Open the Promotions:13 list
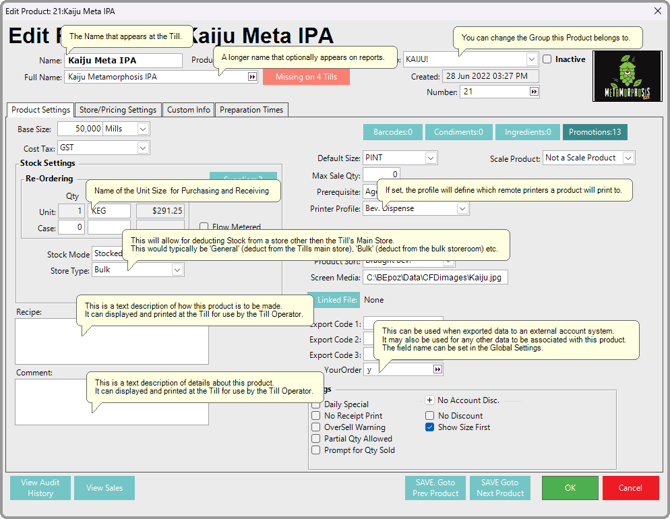 coord(594,132)
